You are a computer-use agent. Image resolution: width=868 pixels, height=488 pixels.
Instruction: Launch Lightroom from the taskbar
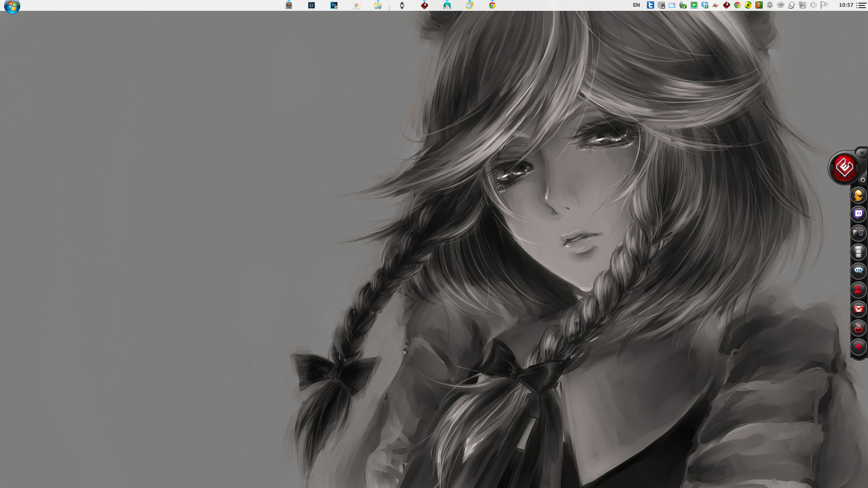coord(311,5)
